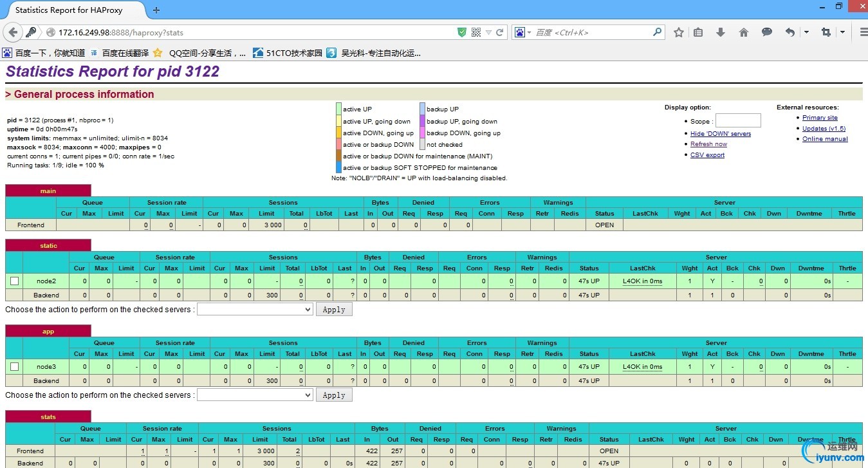Show bookmarks list icon
Image resolution: width=868 pixels, height=468 pixels.
point(698,32)
